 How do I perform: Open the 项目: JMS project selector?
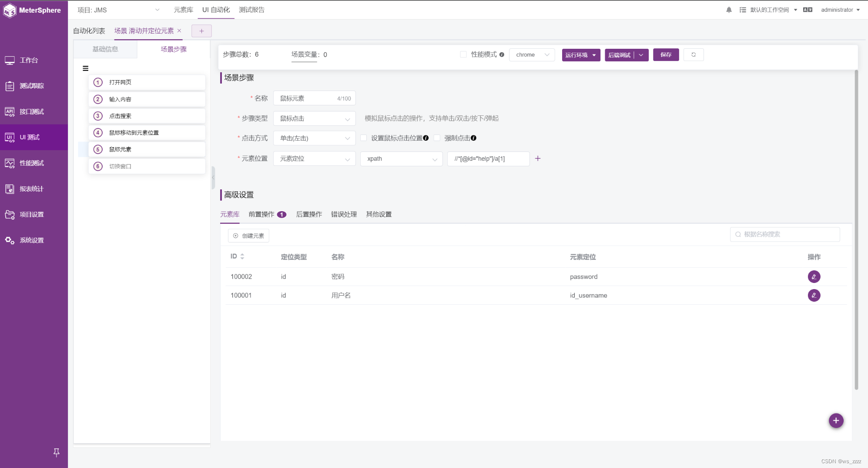(x=118, y=10)
